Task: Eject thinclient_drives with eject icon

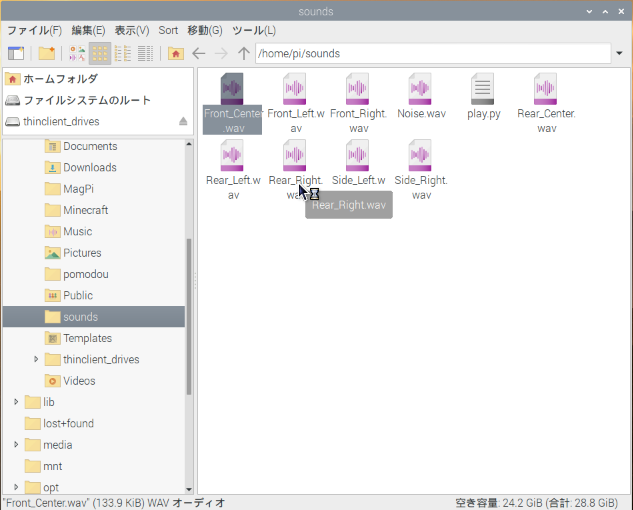Action: 183,121
